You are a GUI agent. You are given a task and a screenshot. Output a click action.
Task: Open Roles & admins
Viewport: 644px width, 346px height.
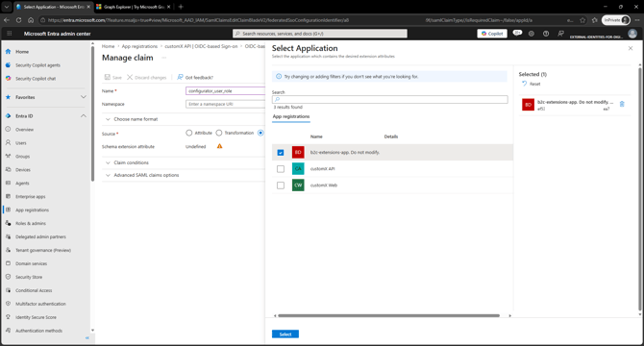coord(31,224)
